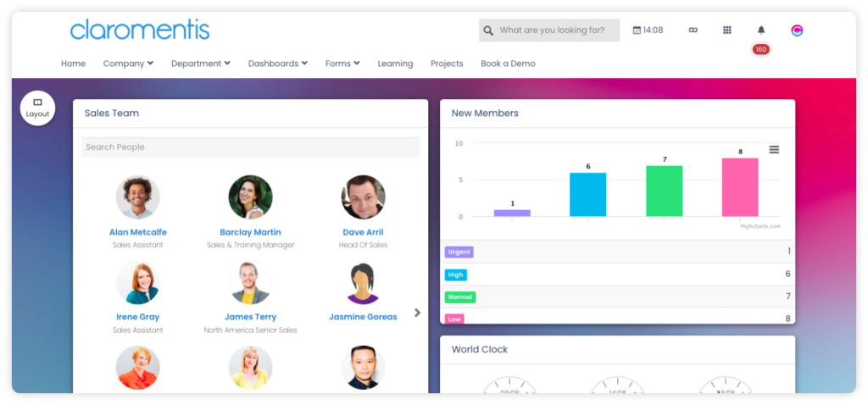Click the 160 notification badge

[761, 49]
